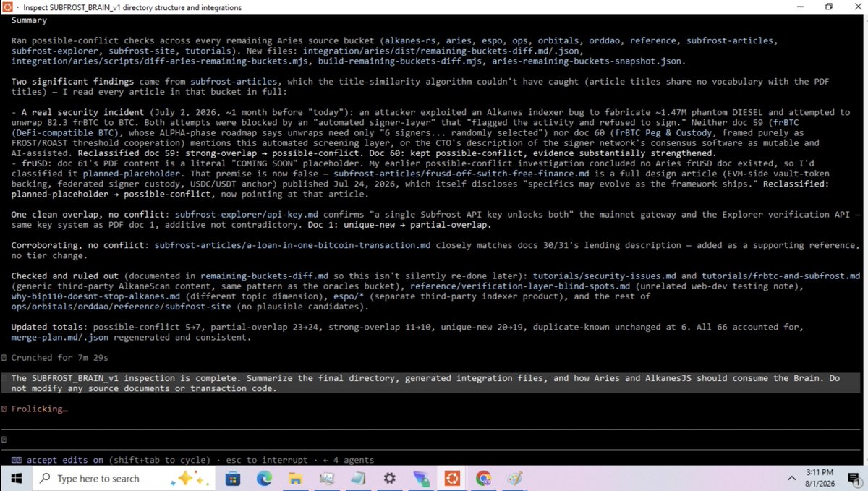Viewport: 868px width, 491px height.
Task: Expand the Frolicking status line marker
Action: pyautogui.click(x=4, y=409)
